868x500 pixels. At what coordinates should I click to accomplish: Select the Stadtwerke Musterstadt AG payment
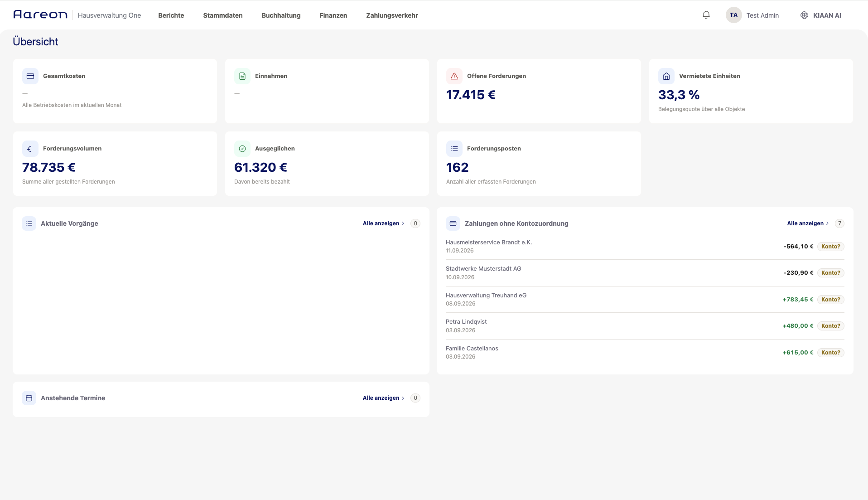[645, 273]
